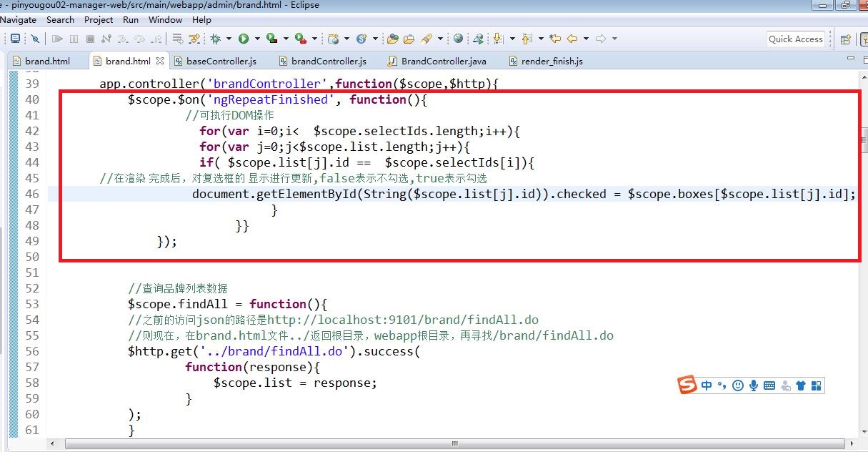Click the Disconnect debug icon
Viewport: 868px width, 452px height.
tap(106, 39)
